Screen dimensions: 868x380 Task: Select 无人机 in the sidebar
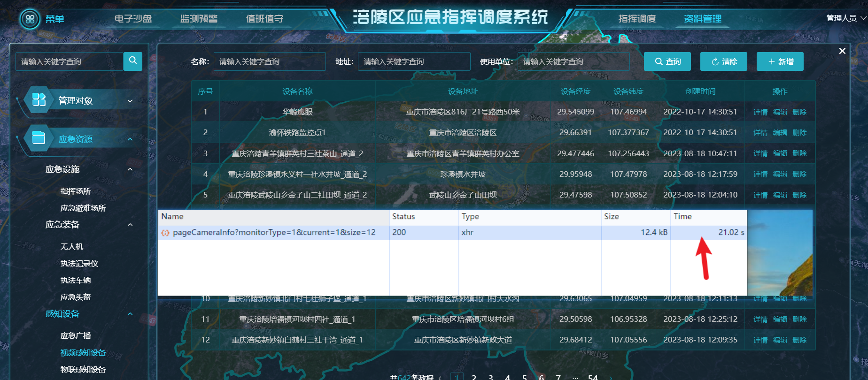click(71, 246)
